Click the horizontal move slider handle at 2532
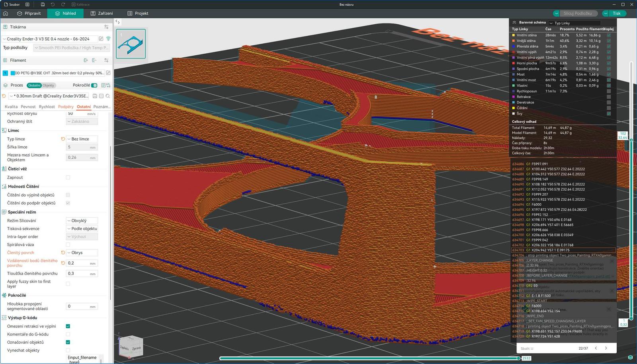 (518, 358)
